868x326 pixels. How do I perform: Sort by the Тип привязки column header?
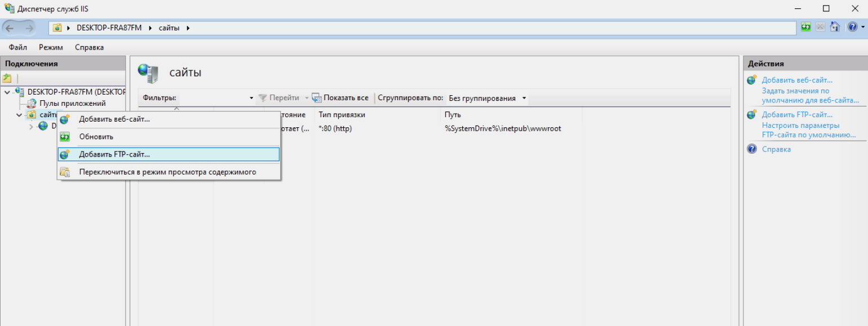(x=342, y=115)
